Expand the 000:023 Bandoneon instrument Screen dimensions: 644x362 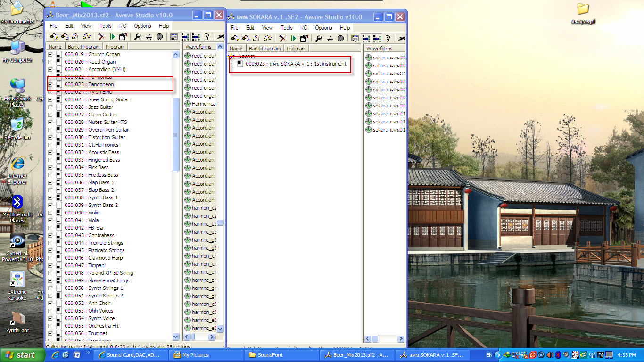(x=50, y=84)
